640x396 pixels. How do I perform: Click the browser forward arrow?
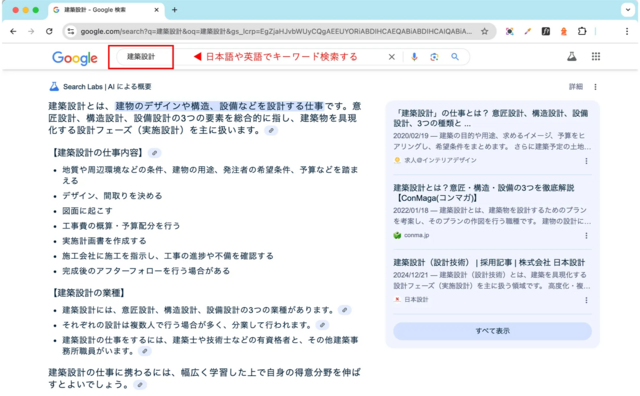(x=31, y=31)
